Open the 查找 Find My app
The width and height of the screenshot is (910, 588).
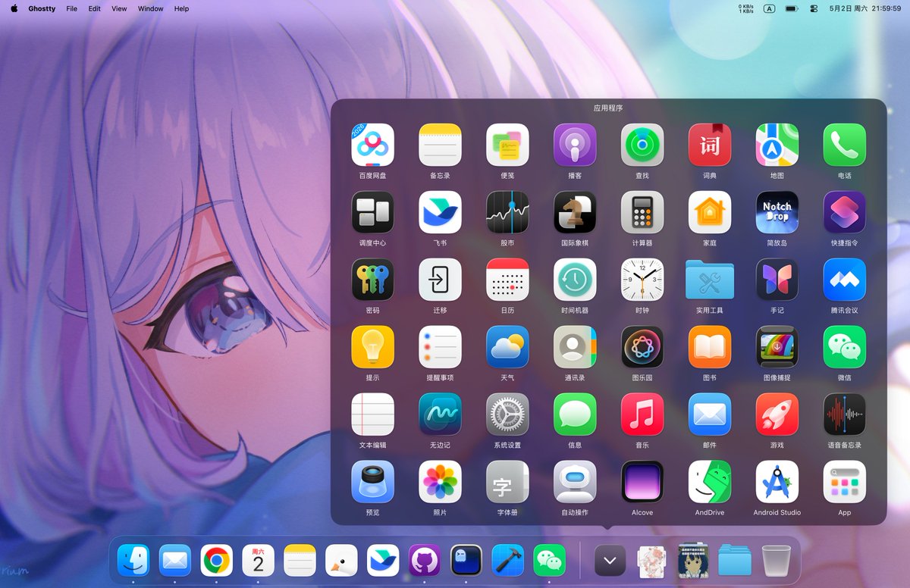642,145
